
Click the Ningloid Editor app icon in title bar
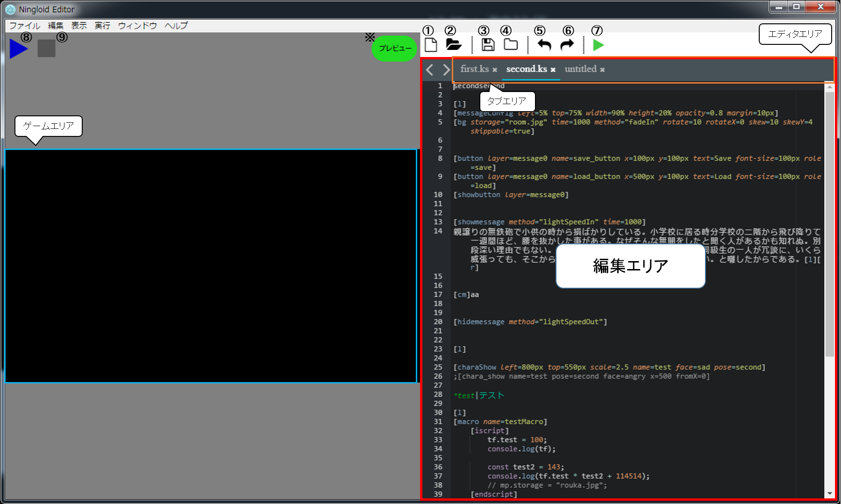10,9
